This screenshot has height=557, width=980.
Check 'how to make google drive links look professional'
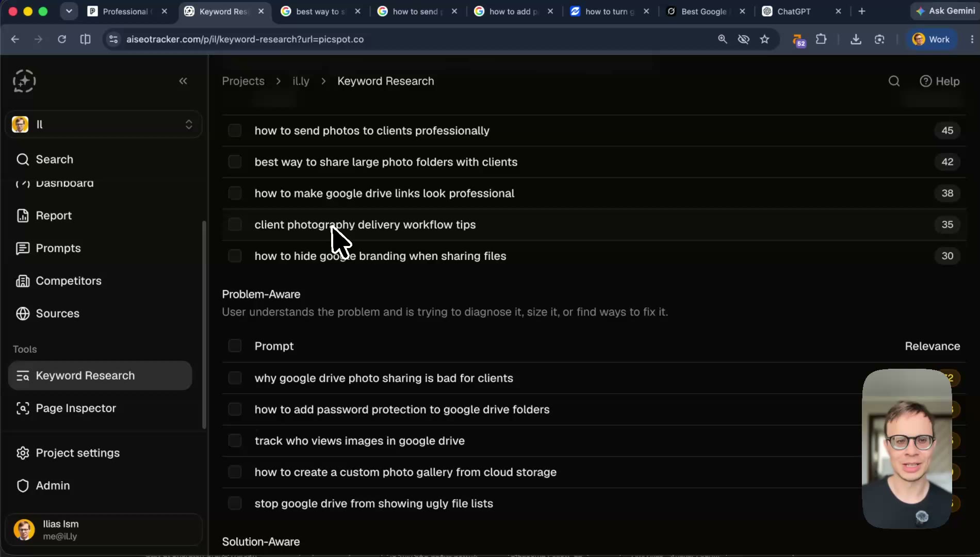(x=235, y=193)
